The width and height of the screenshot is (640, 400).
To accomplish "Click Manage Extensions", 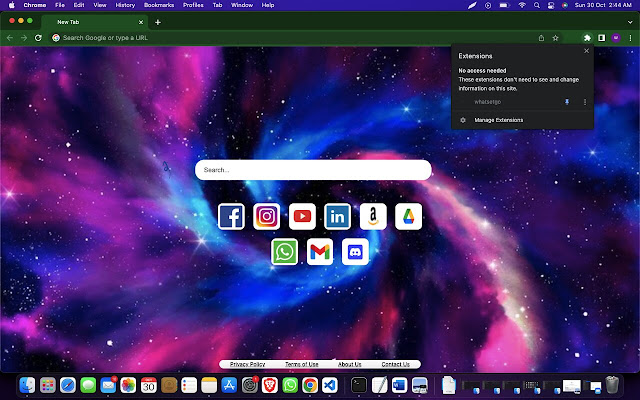I will point(498,120).
